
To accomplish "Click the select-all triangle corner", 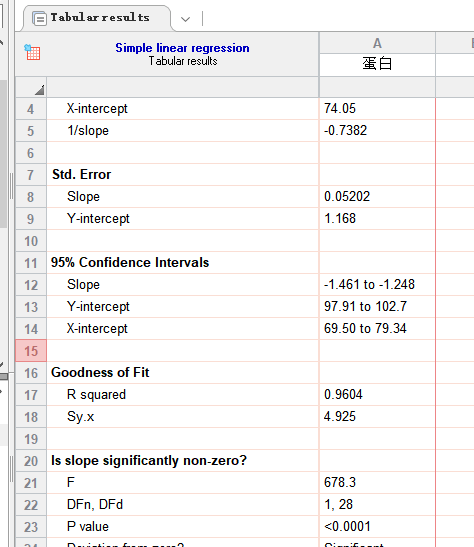I will (39, 90).
